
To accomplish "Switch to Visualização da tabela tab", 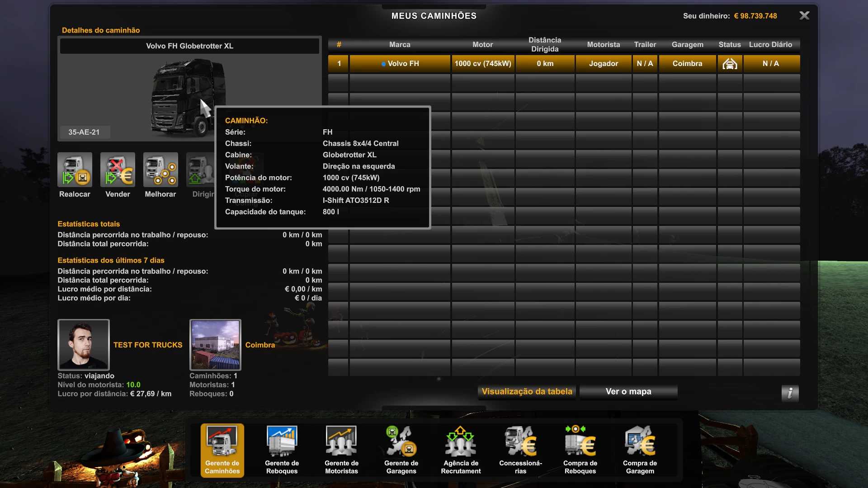I will click(x=527, y=392).
